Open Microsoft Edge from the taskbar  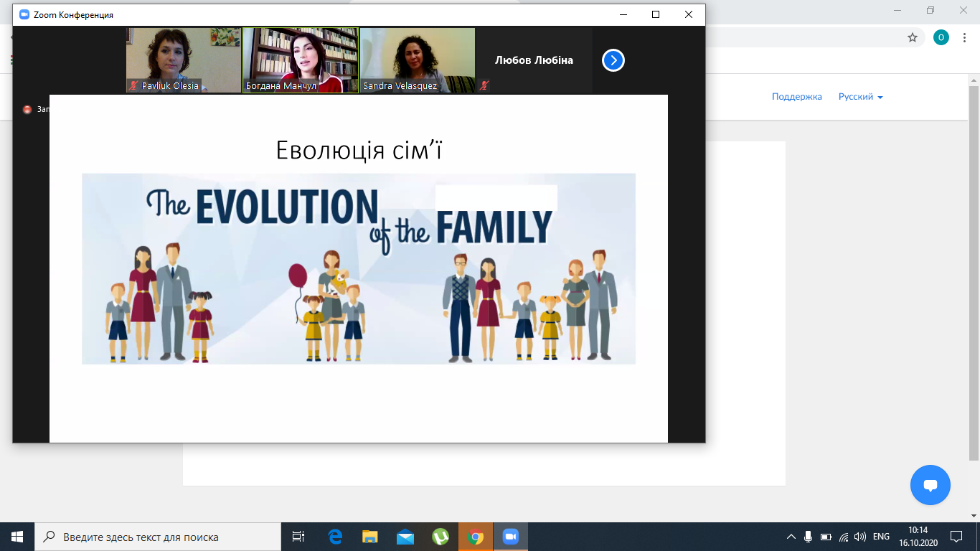click(334, 537)
